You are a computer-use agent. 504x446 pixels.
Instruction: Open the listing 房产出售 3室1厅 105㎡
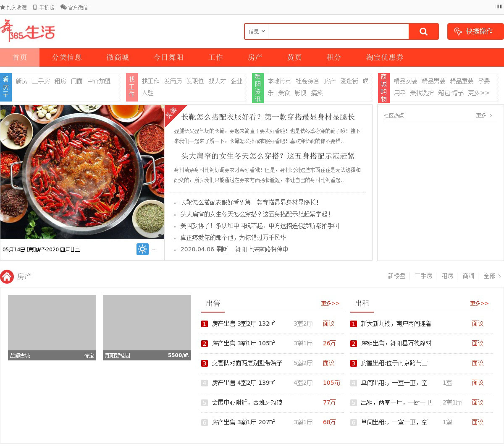tap(243, 343)
